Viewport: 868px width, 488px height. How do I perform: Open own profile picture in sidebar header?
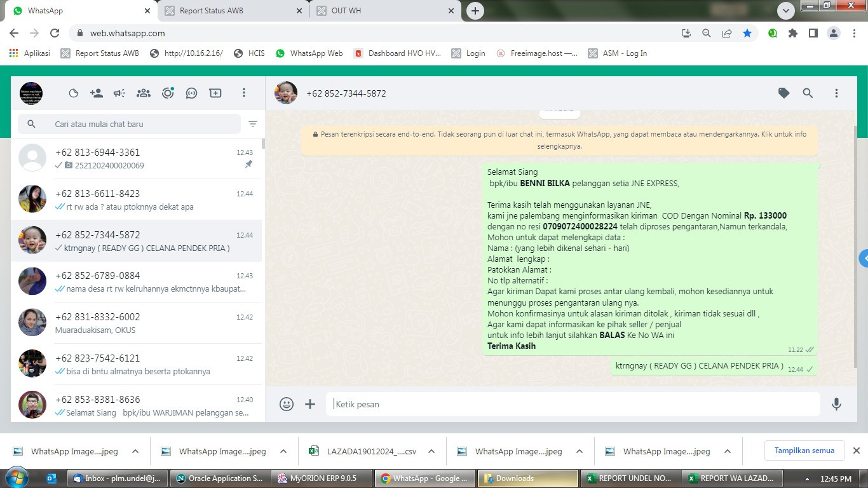coord(31,93)
